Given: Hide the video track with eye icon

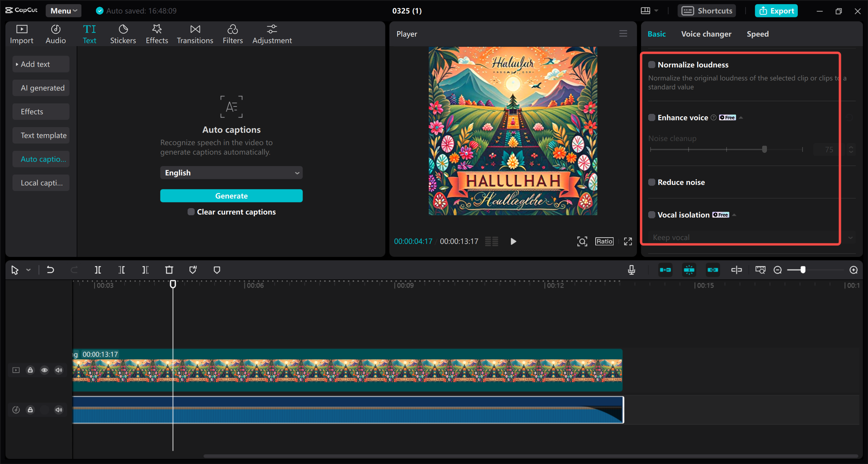Looking at the screenshot, I should [x=44, y=370].
